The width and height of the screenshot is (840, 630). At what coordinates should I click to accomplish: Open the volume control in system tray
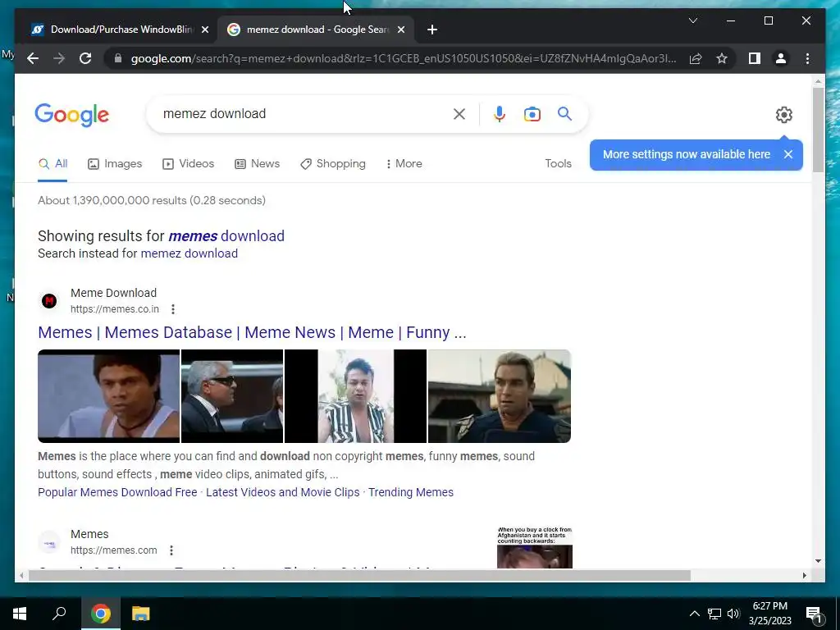click(733, 614)
